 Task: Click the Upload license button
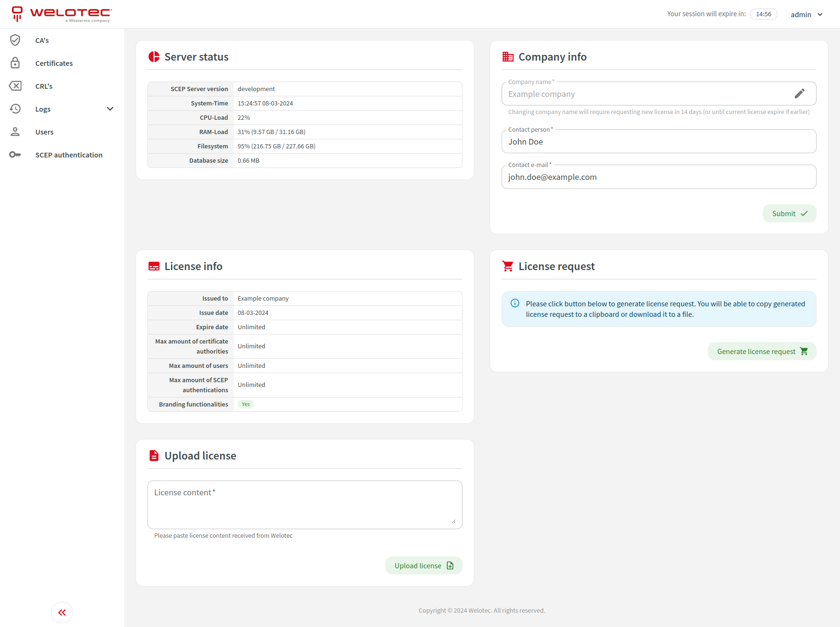[x=423, y=566]
